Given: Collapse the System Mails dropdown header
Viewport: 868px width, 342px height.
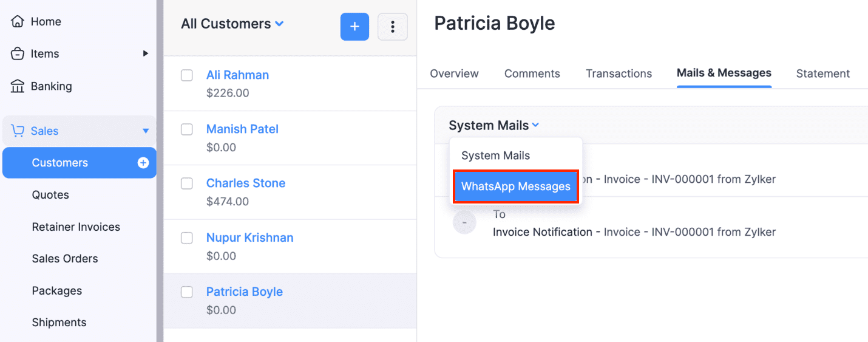Looking at the screenshot, I should pos(493,126).
